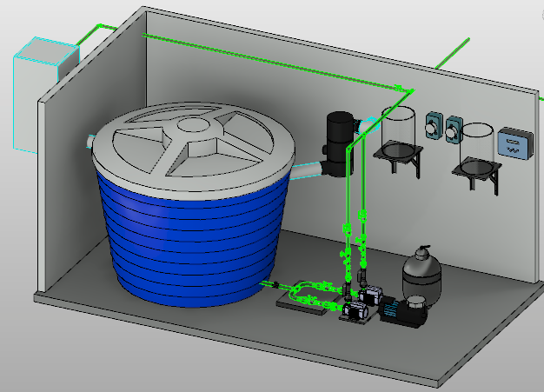The image size is (544, 392).
Task: Select the blue wall-mounted control panel
Action: point(511,143)
